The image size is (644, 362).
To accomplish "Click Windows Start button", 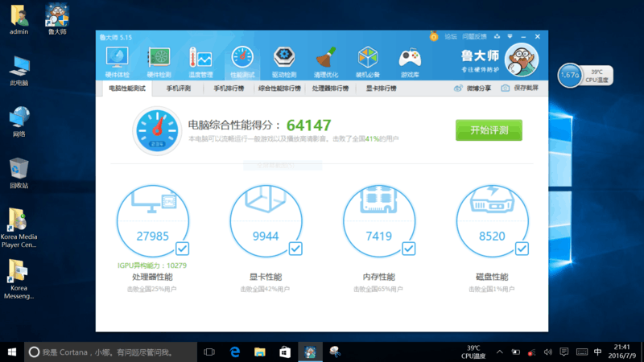I will pyautogui.click(x=12, y=352).
